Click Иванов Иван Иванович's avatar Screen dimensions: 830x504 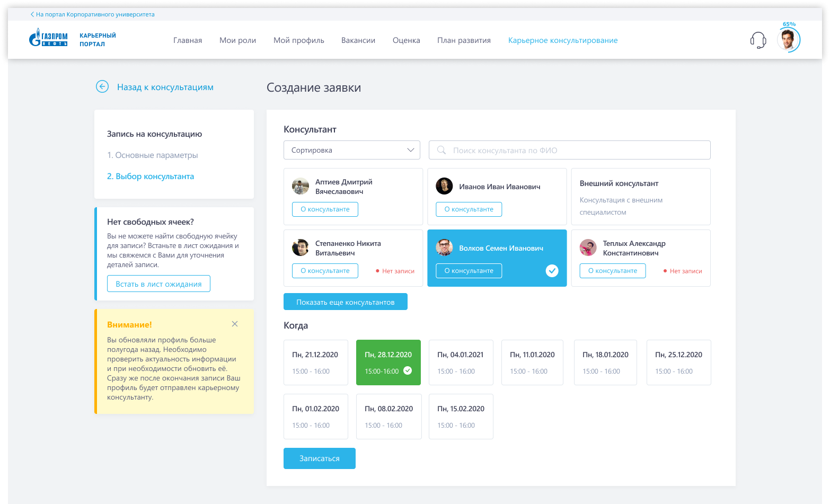[444, 187]
